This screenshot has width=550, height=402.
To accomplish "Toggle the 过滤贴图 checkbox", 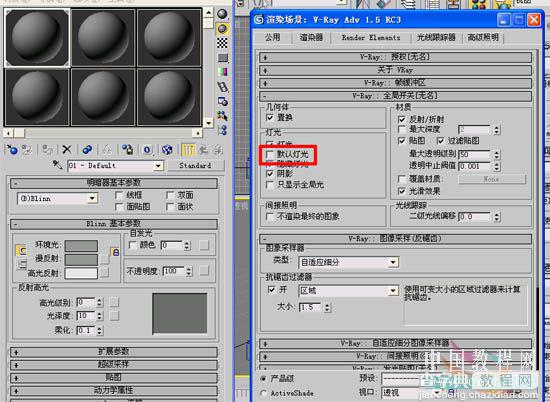I will [x=441, y=141].
